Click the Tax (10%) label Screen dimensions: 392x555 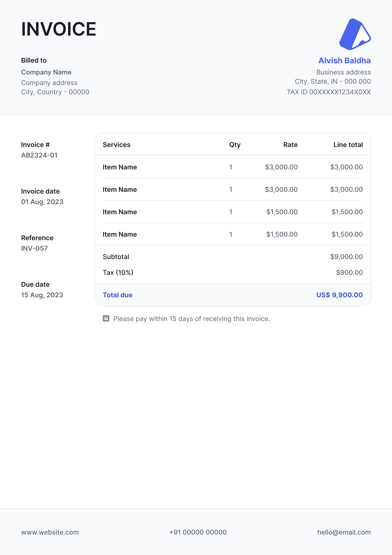(x=118, y=272)
